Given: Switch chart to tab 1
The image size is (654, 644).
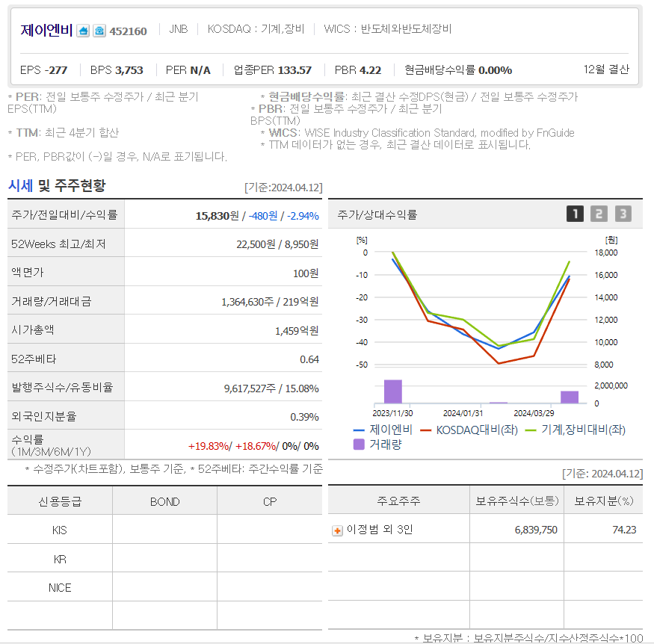Looking at the screenshot, I should tap(575, 214).
